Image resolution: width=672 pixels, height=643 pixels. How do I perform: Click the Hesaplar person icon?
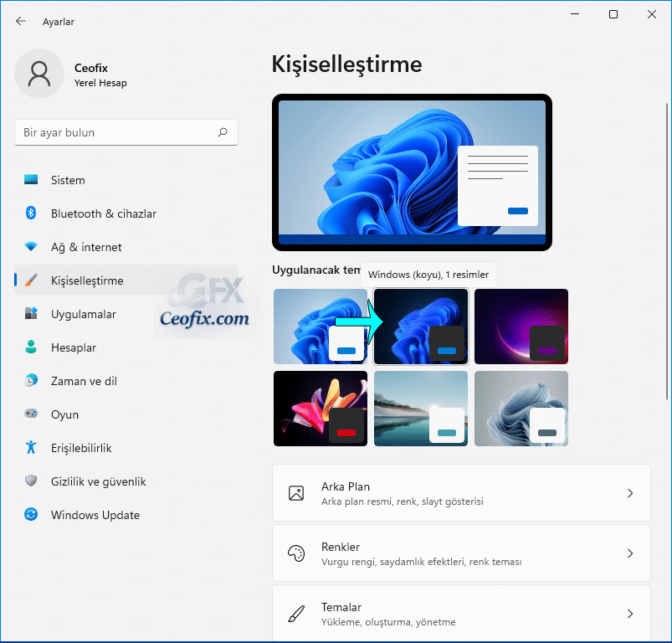coord(31,347)
